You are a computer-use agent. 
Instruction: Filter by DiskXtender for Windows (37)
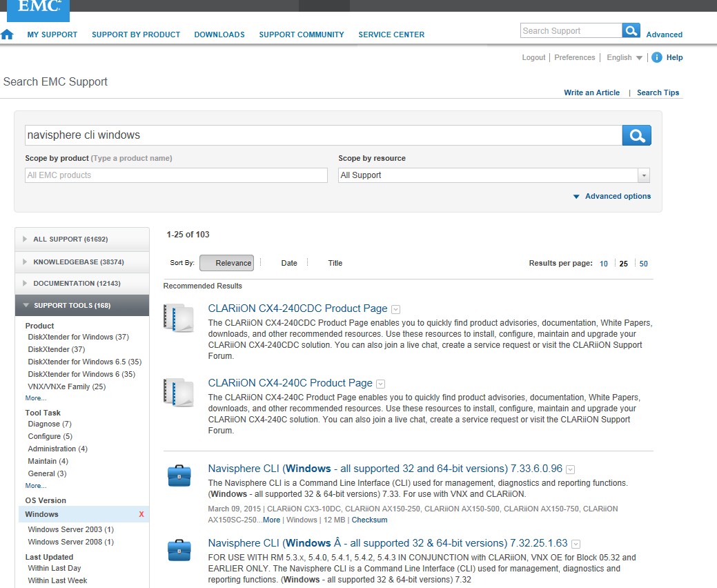tap(78, 337)
